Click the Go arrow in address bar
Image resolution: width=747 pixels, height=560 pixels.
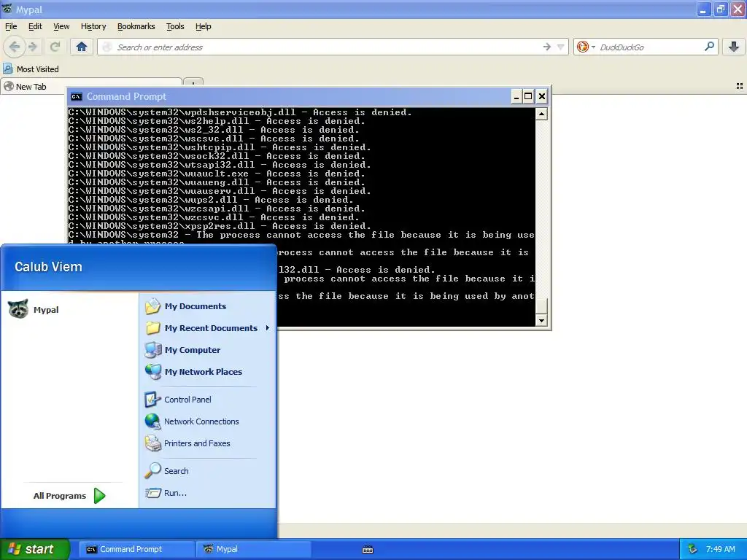tap(546, 47)
